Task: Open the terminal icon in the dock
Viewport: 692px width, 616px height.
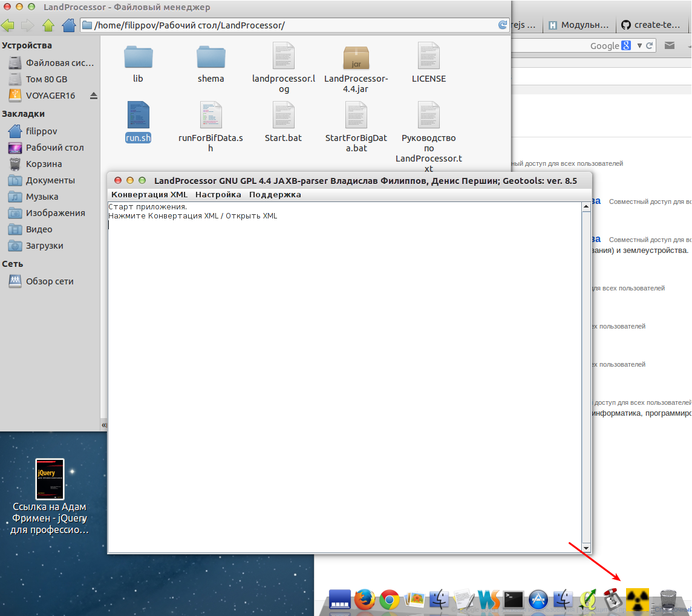Action: [514, 599]
